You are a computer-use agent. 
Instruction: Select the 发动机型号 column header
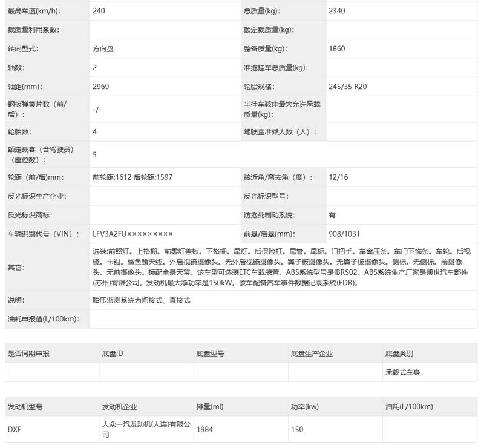(25, 407)
